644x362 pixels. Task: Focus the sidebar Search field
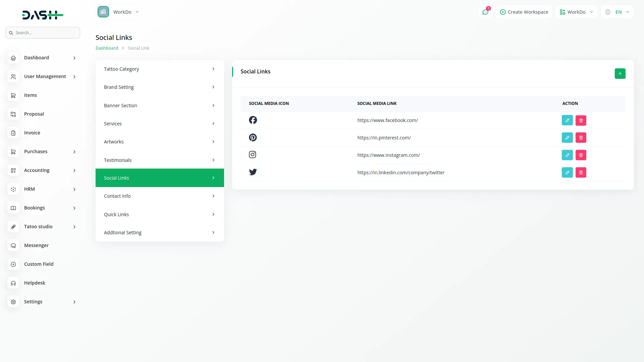[x=43, y=33]
